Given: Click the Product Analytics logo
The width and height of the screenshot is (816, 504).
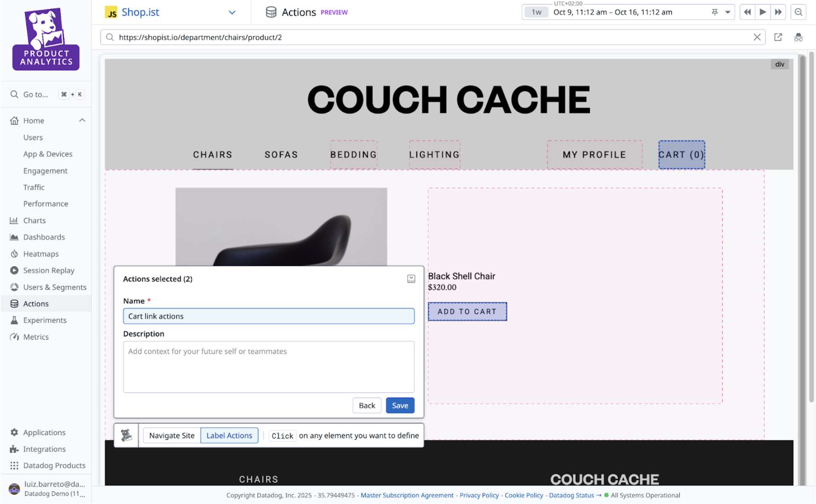Looking at the screenshot, I should point(46,39).
